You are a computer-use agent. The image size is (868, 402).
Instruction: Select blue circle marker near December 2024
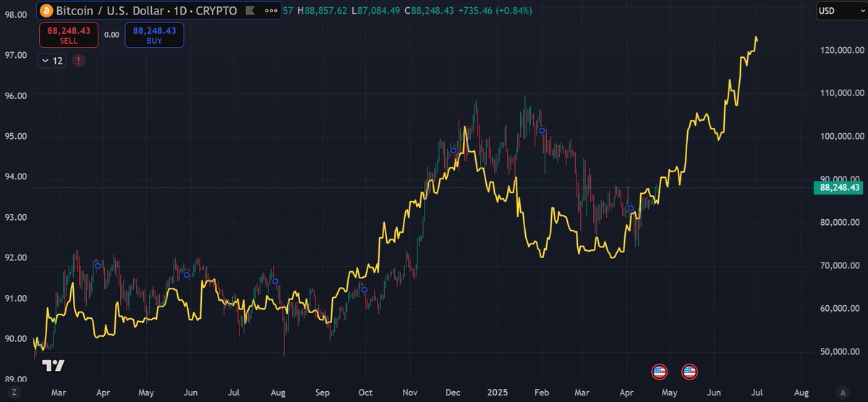(x=454, y=151)
